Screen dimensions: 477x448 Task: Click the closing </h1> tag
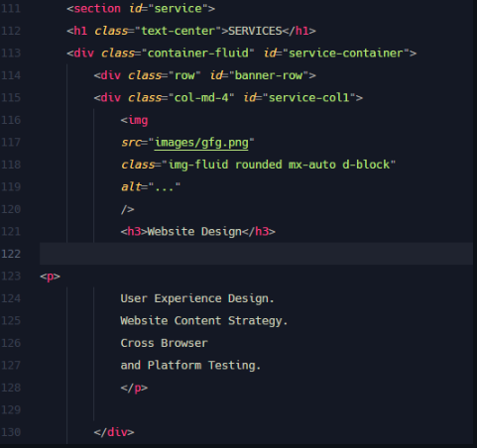[x=298, y=31]
